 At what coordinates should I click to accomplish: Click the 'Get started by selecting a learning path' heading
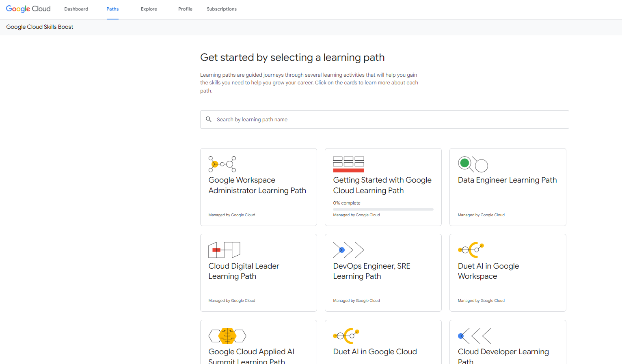pyautogui.click(x=292, y=58)
